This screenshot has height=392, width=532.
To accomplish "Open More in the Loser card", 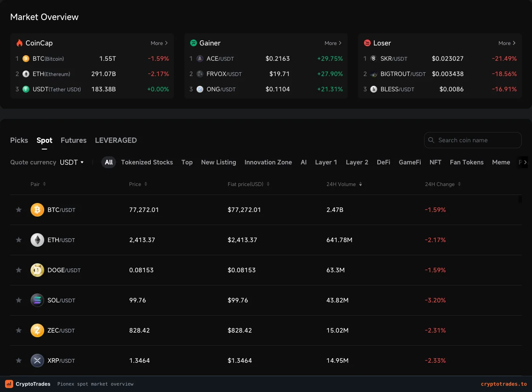I will [x=507, y=43].
